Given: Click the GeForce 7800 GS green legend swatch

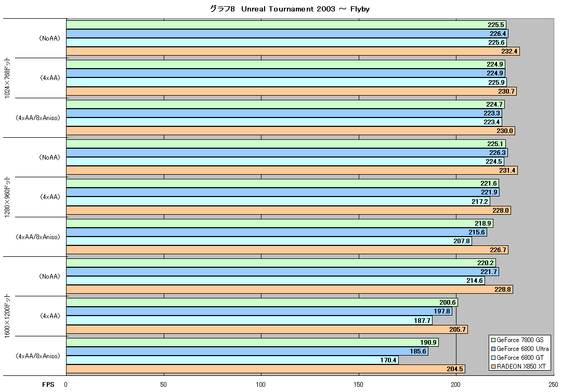Looking at the screenshot, I should click(x=493, y=340).
